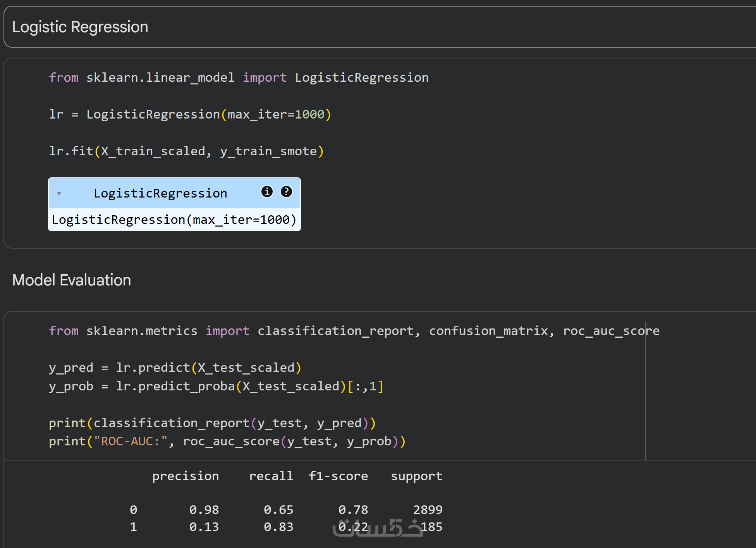
Task: Click the precision column header
Action: coord(186,476)
